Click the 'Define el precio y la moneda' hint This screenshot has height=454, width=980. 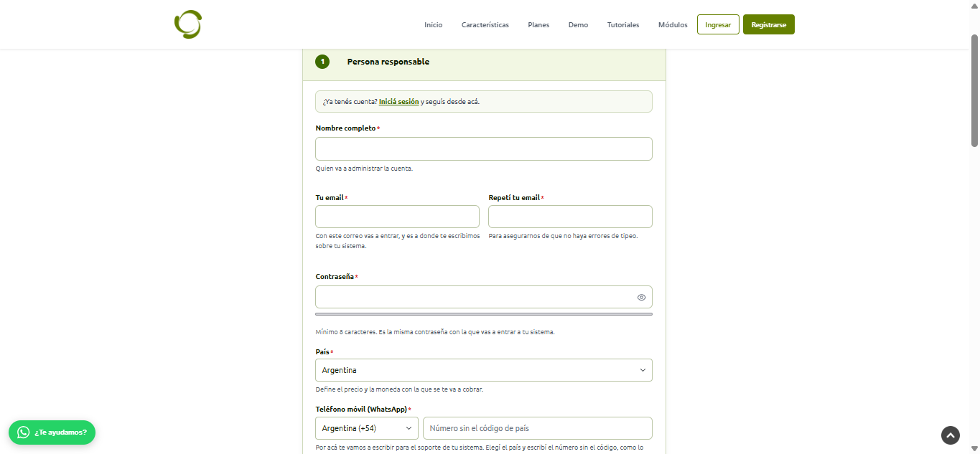tap(399, 389)
